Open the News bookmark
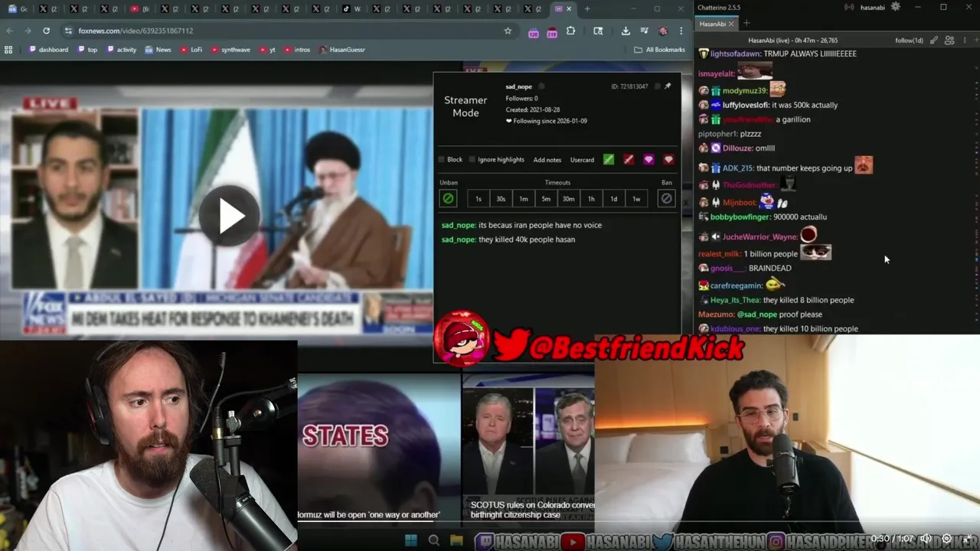The image size is (980, 551). click(158, 50)
